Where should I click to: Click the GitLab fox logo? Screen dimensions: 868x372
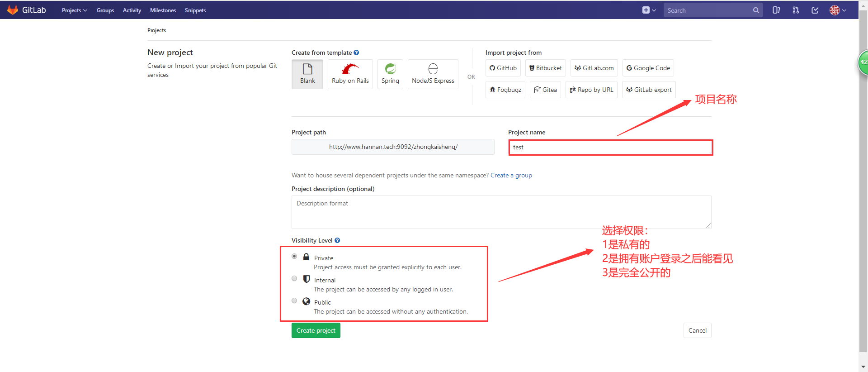tap(13, 10)
